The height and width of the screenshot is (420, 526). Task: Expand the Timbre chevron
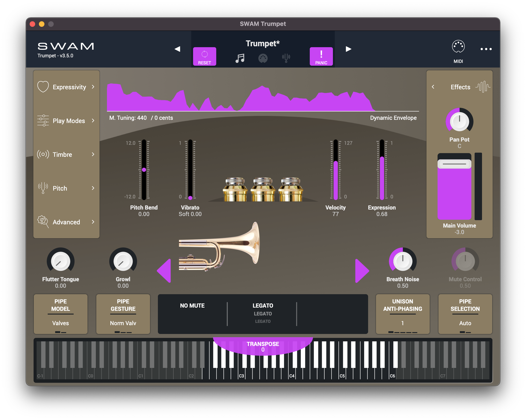(93, 154)
